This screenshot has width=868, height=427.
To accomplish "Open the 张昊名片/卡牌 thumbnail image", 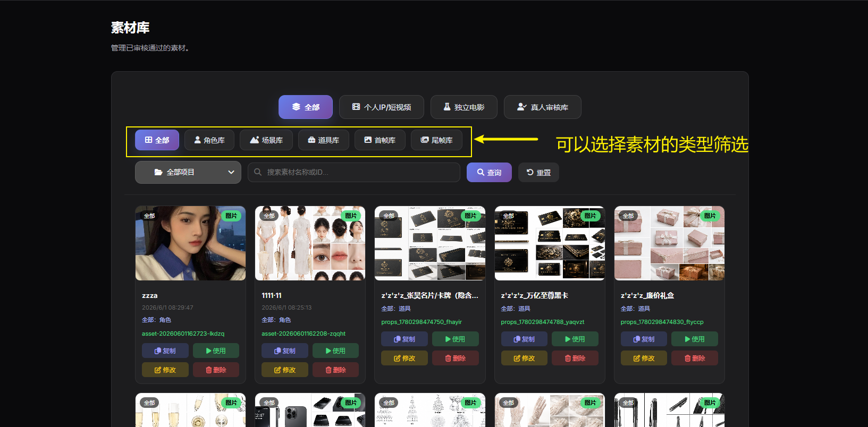I will click(430, 243).
